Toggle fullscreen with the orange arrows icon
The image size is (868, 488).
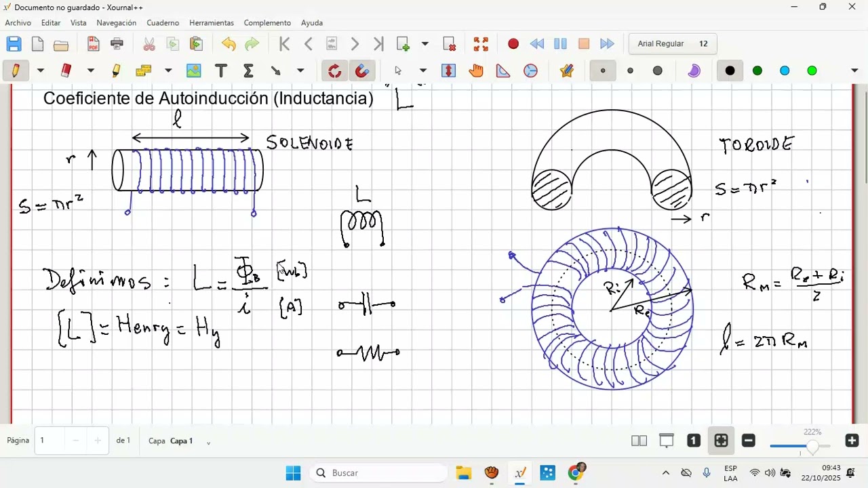coord(481,44)
